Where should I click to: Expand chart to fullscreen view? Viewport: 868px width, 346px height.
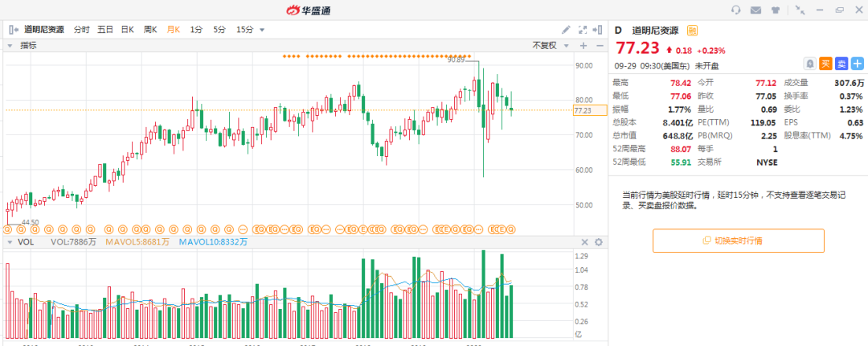click(x=583, y=30)
